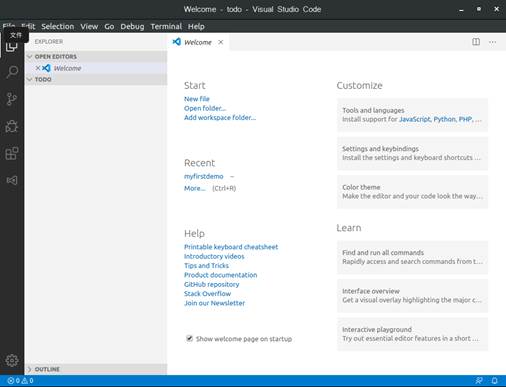Open the Debug view bug icon
The width and height of the screenshot is (506, 387).
click(12, 126)
